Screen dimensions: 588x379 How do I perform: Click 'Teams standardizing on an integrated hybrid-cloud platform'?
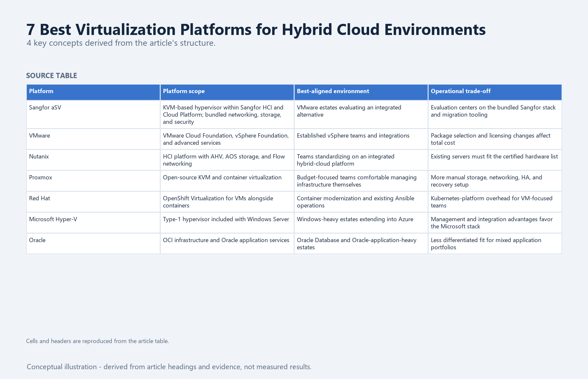(x=361, y=160)
